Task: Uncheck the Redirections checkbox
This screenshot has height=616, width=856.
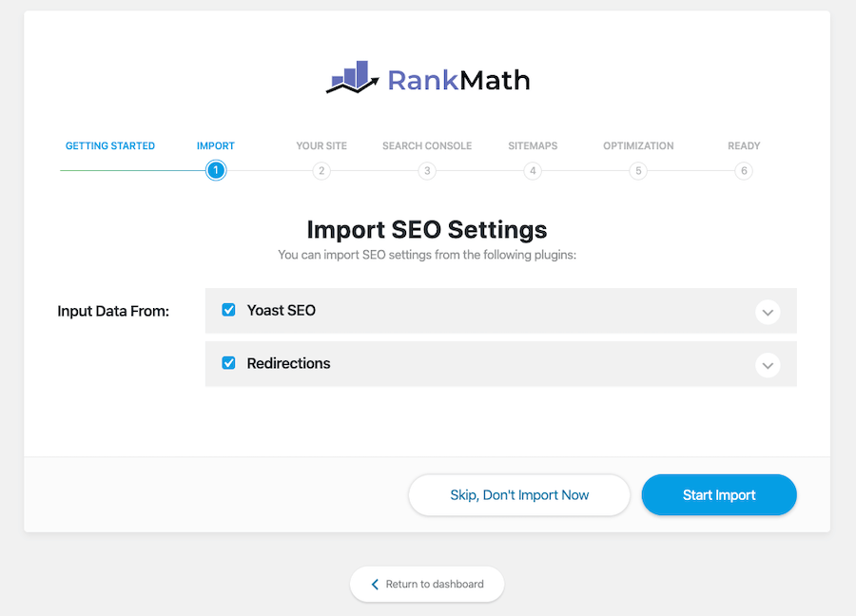Action: [x=228, y=363]
